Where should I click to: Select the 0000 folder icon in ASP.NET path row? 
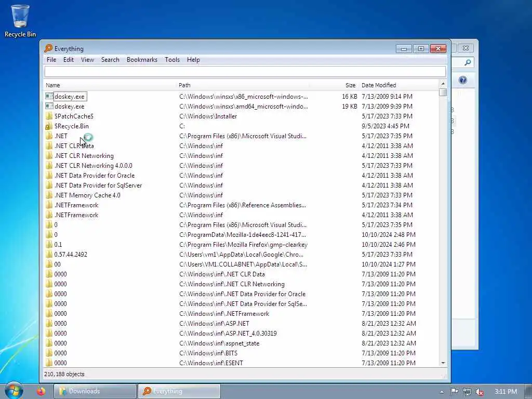pos(49,323)
